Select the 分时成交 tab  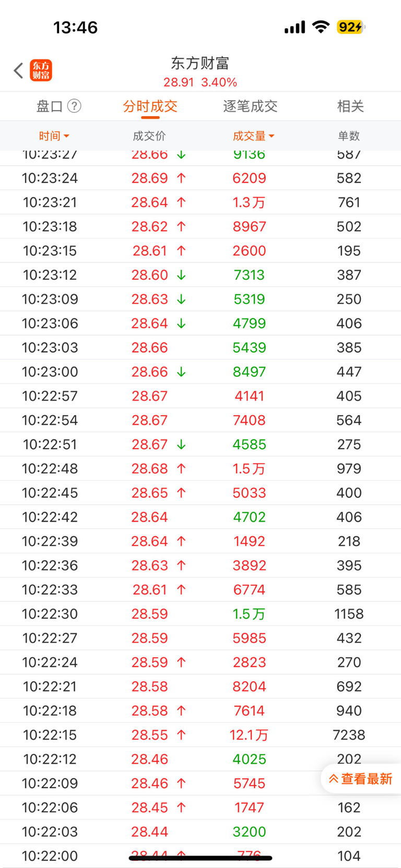pyautogui.click(x=150, y=106)
